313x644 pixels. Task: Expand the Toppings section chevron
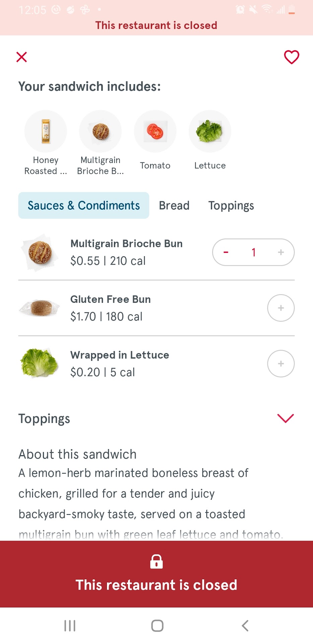pyautogui.click(x=286, y=418)
